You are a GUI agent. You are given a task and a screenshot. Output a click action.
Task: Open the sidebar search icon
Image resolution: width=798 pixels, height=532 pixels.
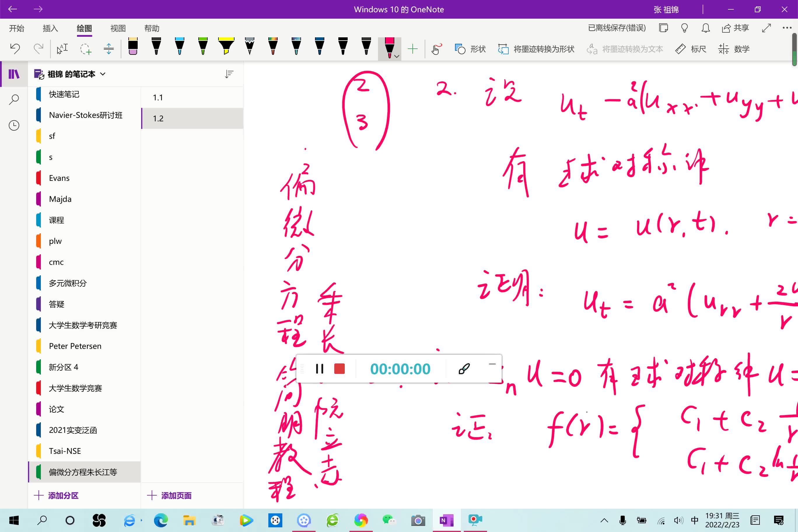point(14,100)
